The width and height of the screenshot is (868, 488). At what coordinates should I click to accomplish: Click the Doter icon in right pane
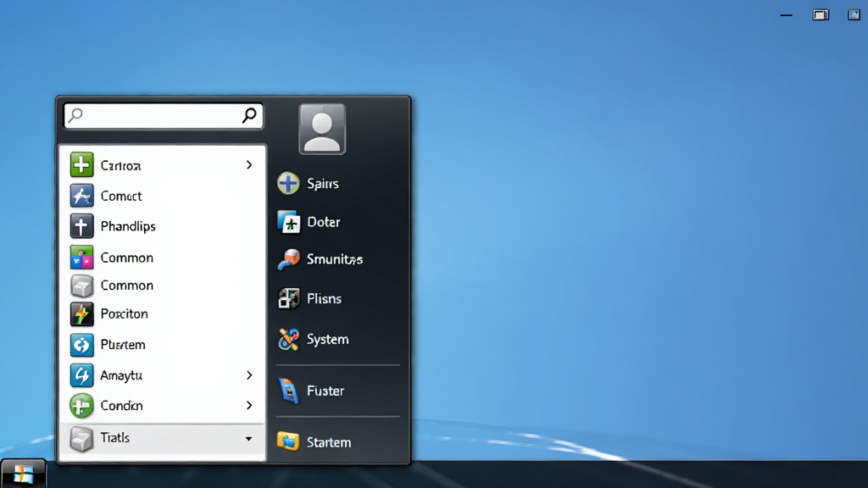(288, 222)
